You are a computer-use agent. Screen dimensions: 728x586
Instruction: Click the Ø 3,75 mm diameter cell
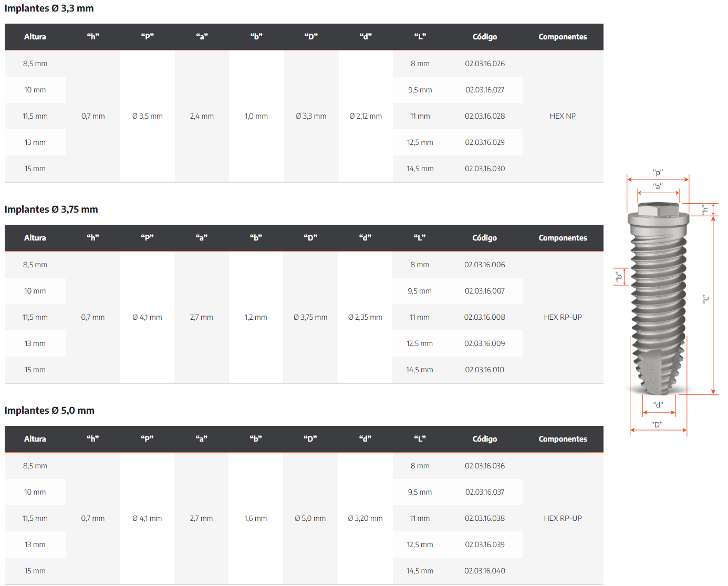[310, 317]
